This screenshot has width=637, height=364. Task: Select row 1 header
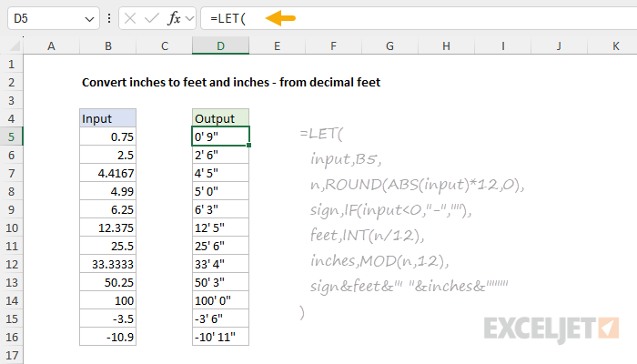point(11,65)
